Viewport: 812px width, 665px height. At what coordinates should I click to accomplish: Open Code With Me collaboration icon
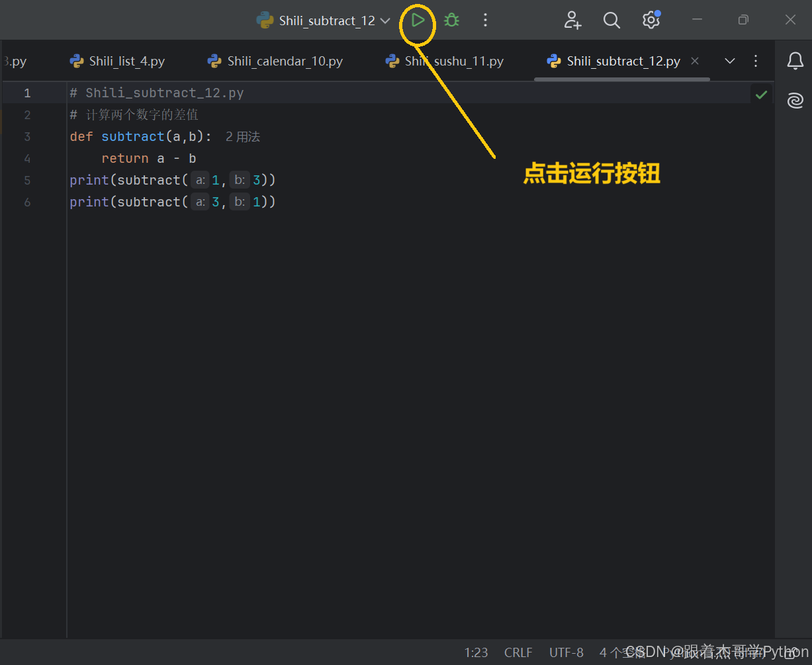[x=572, y=20]
